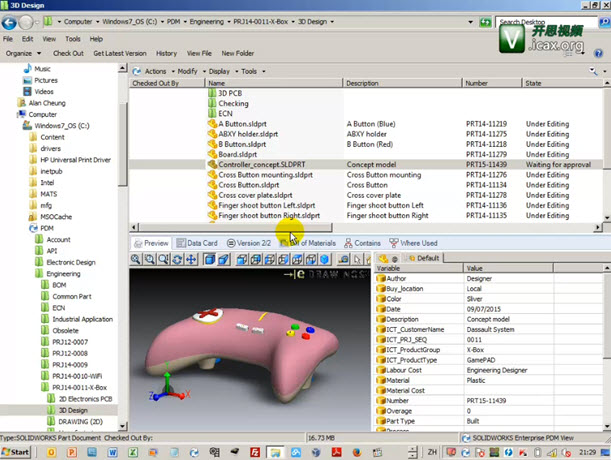Select the DRAWING (2D) folder in tree
The width and height of the screenshot is (611, 460).
pyautogui.click(x=82, y=423)
